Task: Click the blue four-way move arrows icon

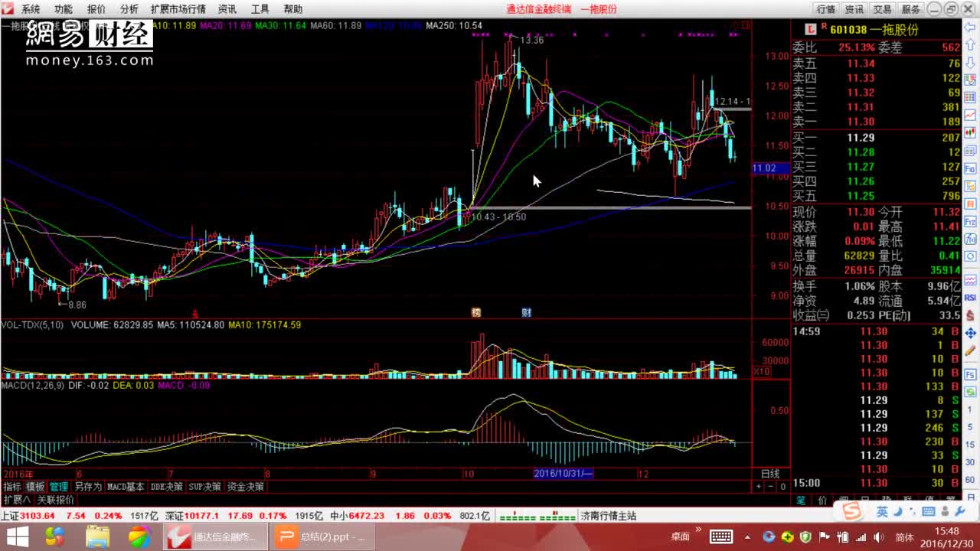Action: [x=970, y=333]
